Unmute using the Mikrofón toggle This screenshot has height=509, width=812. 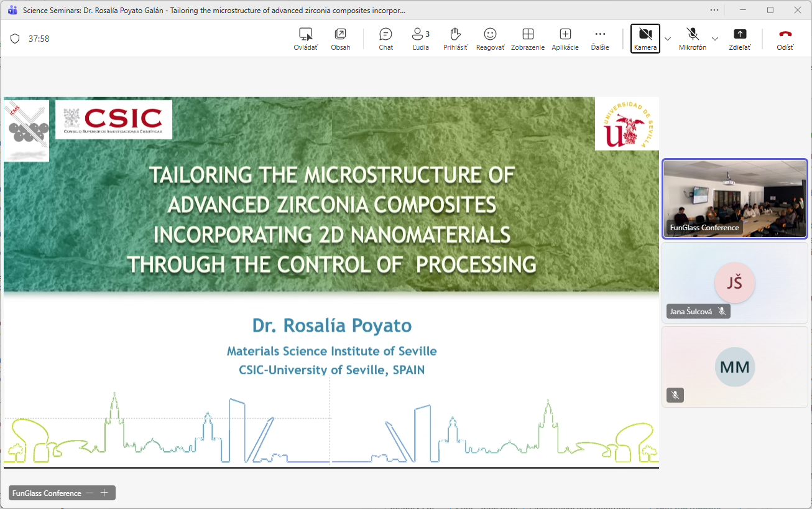692,39
